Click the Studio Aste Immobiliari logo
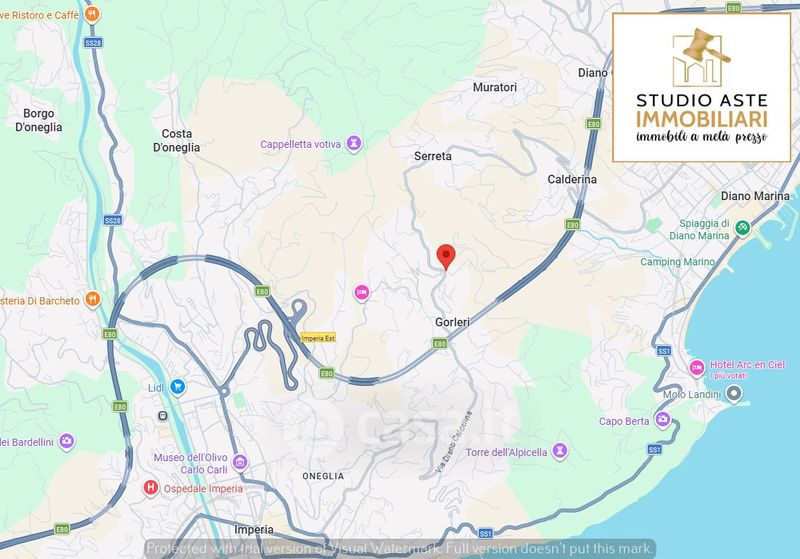 pos(702,86)
